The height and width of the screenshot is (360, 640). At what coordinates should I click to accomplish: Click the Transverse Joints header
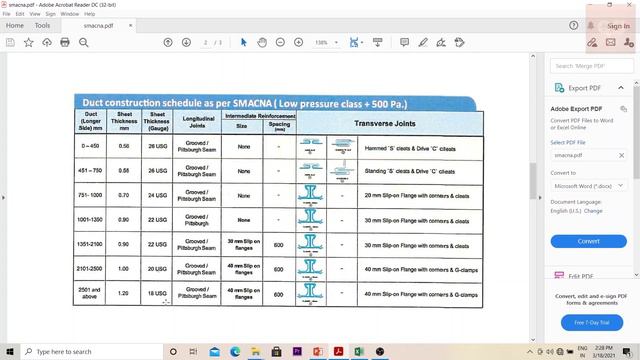click(x=384, y=123)
